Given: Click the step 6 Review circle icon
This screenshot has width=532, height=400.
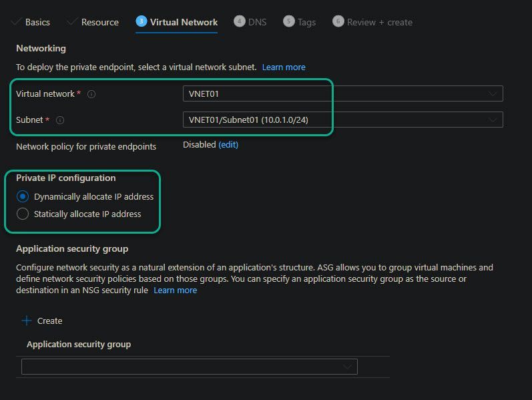Looking at the screenshot, I should pos(338,21).
